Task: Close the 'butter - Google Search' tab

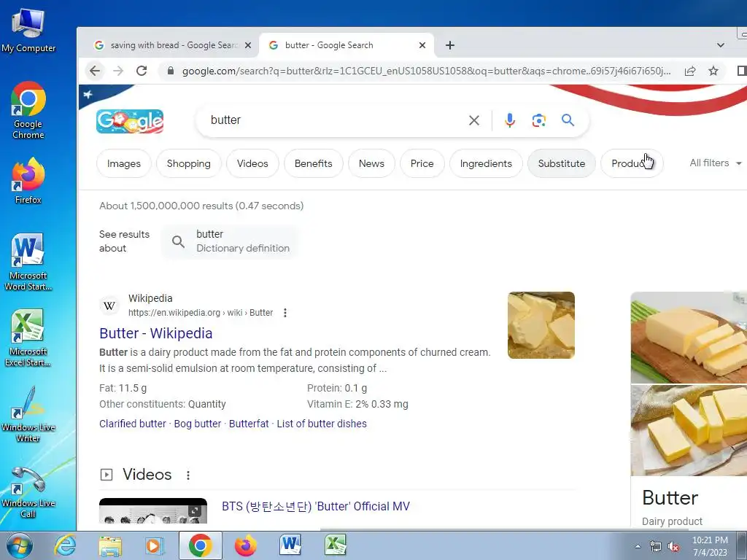Action: point(422,45)
